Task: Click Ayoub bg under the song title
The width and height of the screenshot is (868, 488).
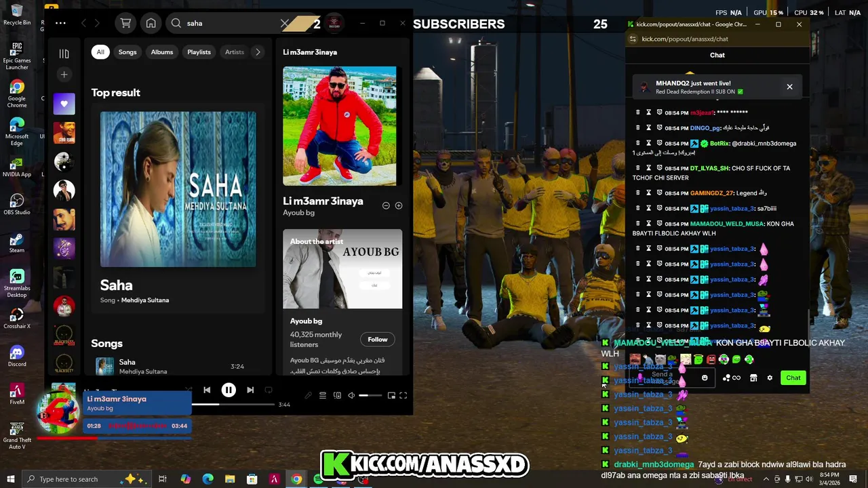Action: click(298, 213)
